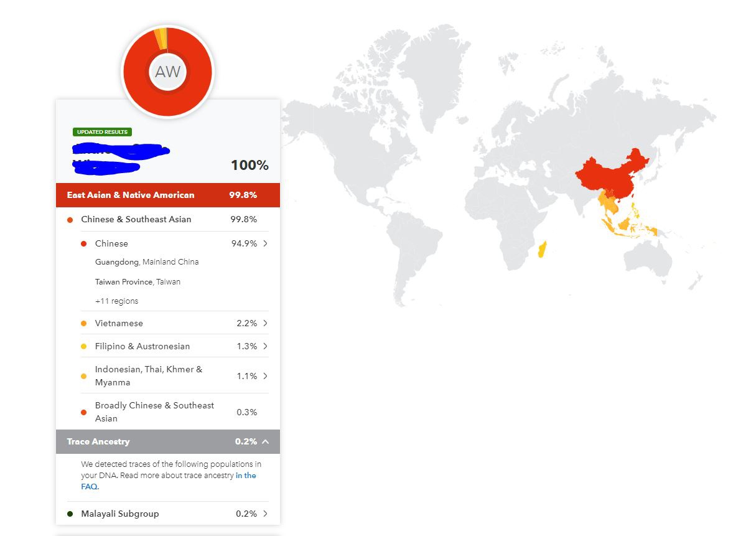Click the AW profile initials circle
This screenshot has width=756, height=536.
167,72
